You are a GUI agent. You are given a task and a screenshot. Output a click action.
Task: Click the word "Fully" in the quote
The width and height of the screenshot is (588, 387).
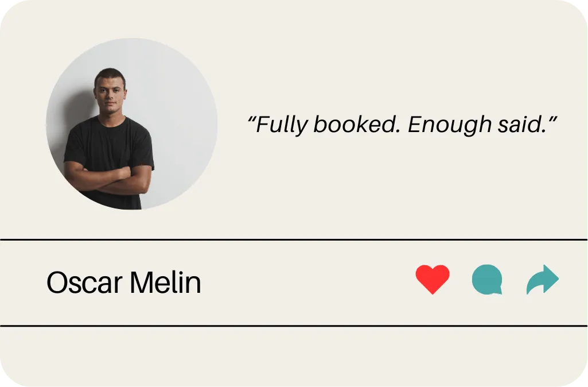(x=282, y=125)
